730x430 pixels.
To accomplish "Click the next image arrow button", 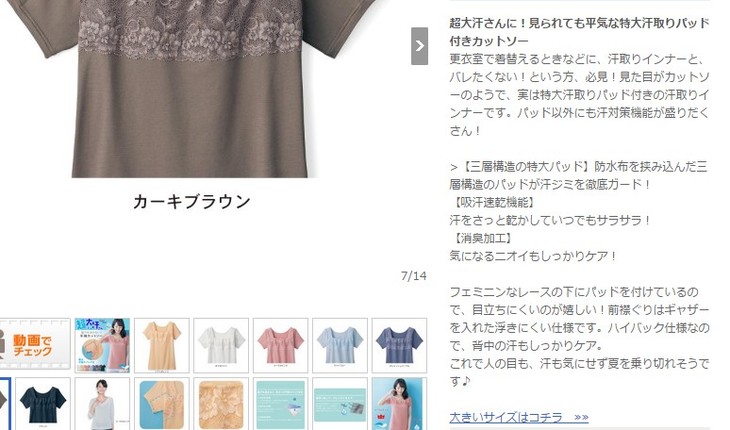I will pyautogui.click(x=419, y=46).
